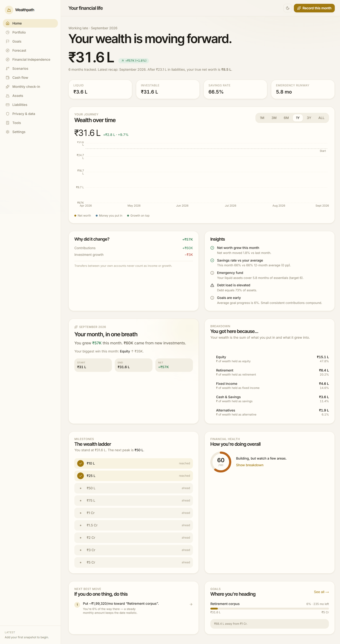Screen dimensions: 340x644
Task: Open Liabilities via its card icon
Action: [8, 105]
